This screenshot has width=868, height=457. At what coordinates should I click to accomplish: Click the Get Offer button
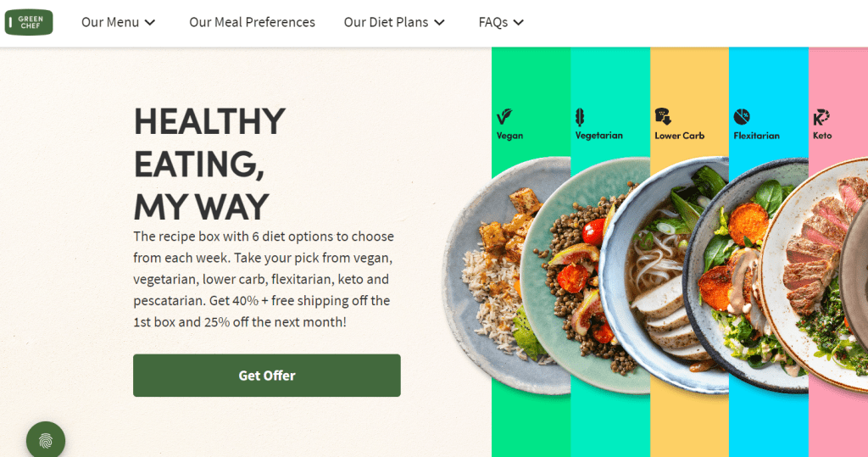pos(267,376)
